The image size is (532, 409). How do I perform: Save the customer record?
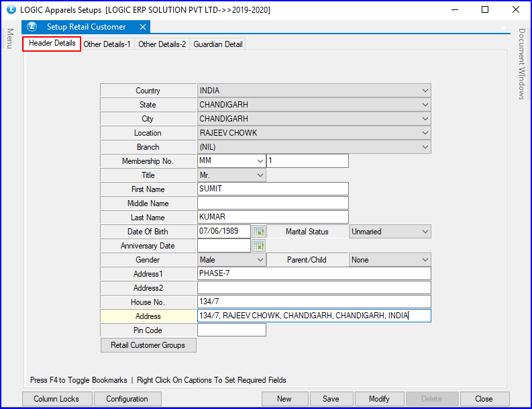point(331,399)
